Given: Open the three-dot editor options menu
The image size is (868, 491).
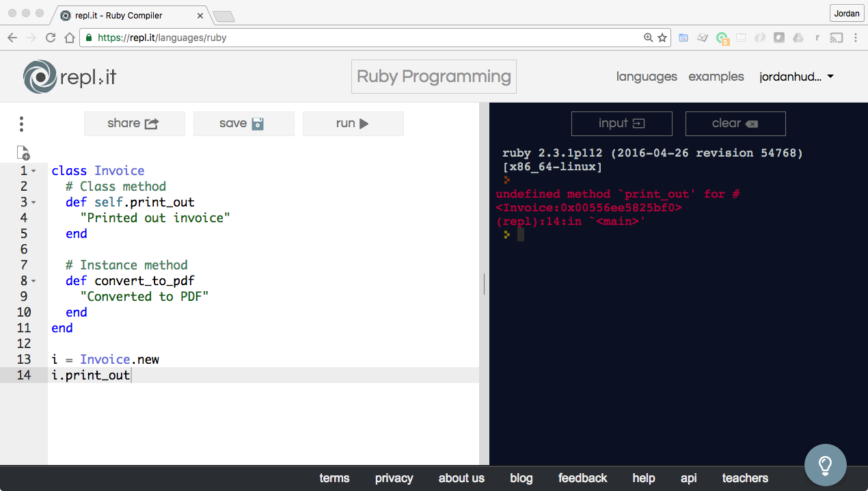Looking at the screenshot, I should click(22, 124).
